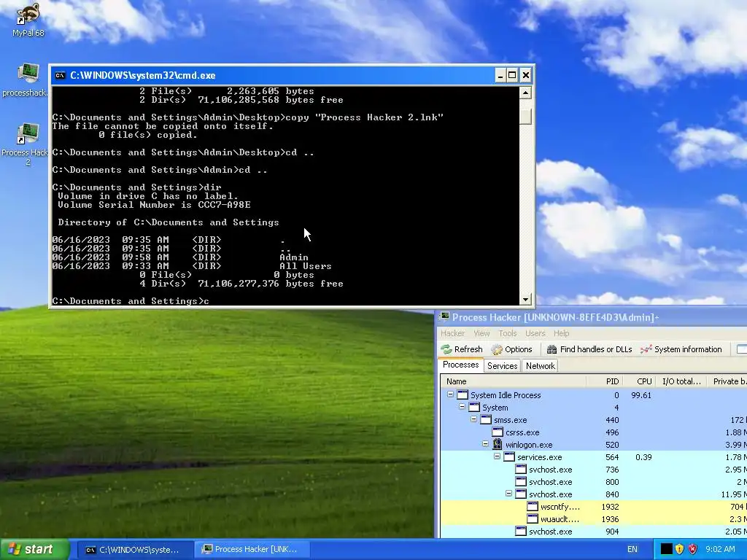This screenshot has height=560, width=747.
Task: Select the processhacker desktop icon
Action: 25,80
